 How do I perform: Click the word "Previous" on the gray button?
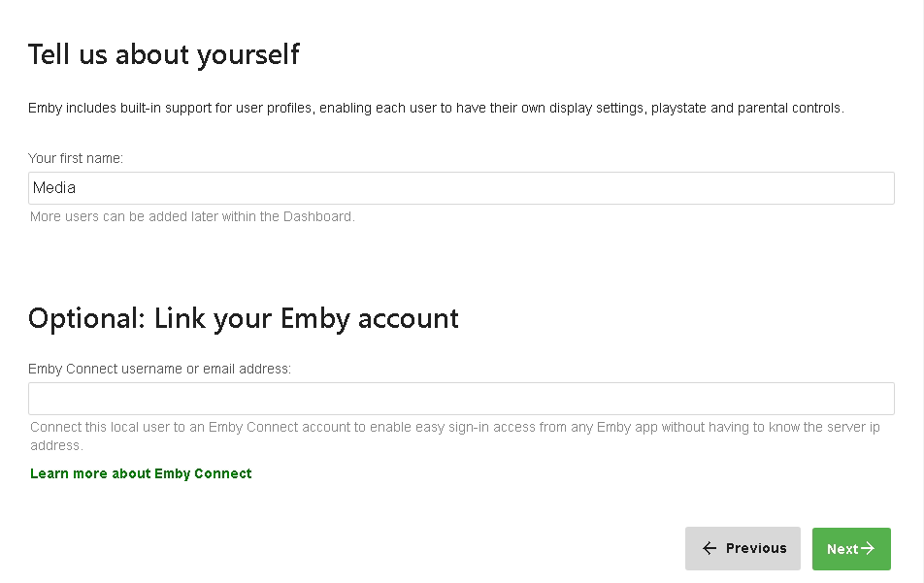pyautogui.click(x=756, y=549)
